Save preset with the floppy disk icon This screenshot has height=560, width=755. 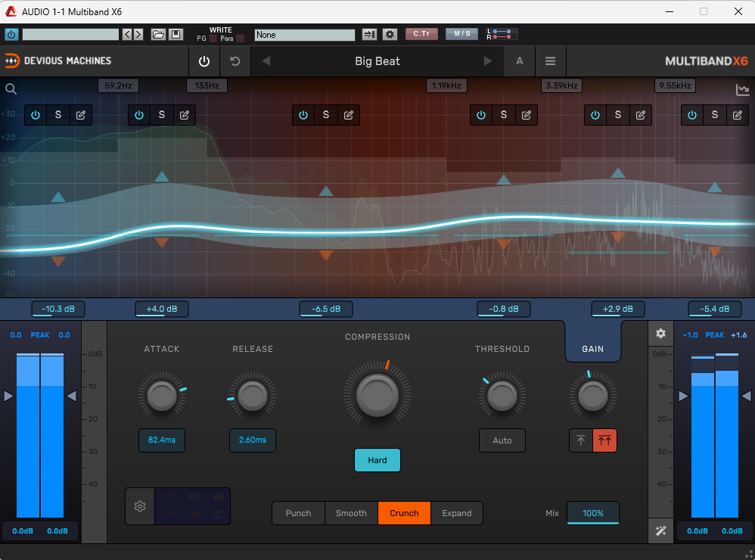tap(176, 34)
